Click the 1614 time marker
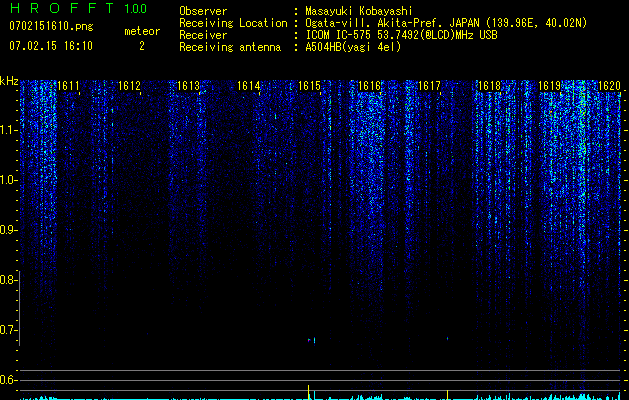Viewport: 629px width, 400px height. click(249, 85)
